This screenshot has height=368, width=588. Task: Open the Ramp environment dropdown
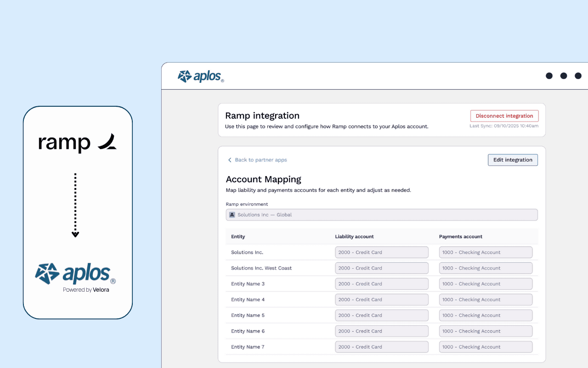click(381, 215)
